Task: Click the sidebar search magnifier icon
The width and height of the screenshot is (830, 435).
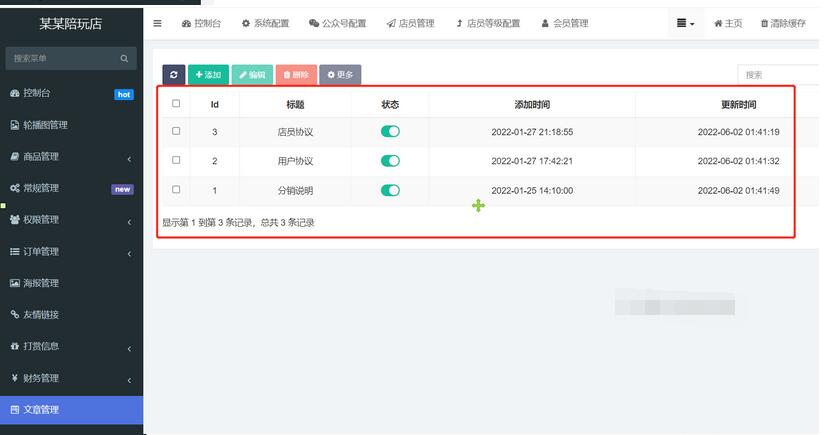Action: pyautogui.click(x=124, y=58)
